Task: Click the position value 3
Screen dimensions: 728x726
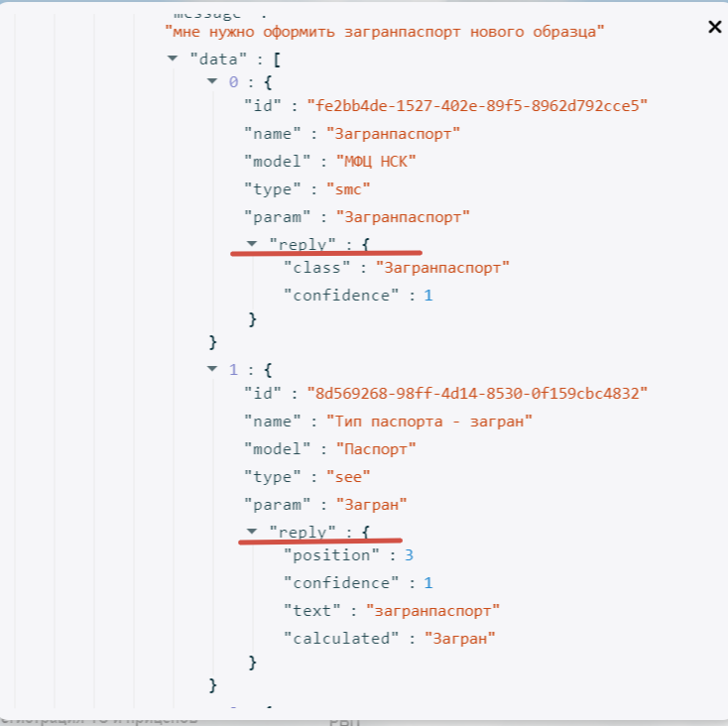Action: 409,555
